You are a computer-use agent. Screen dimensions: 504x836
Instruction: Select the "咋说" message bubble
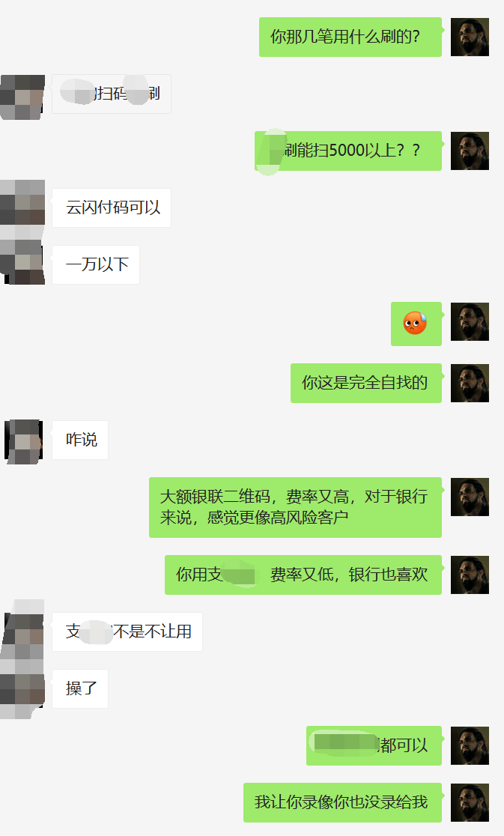(80, 440)
